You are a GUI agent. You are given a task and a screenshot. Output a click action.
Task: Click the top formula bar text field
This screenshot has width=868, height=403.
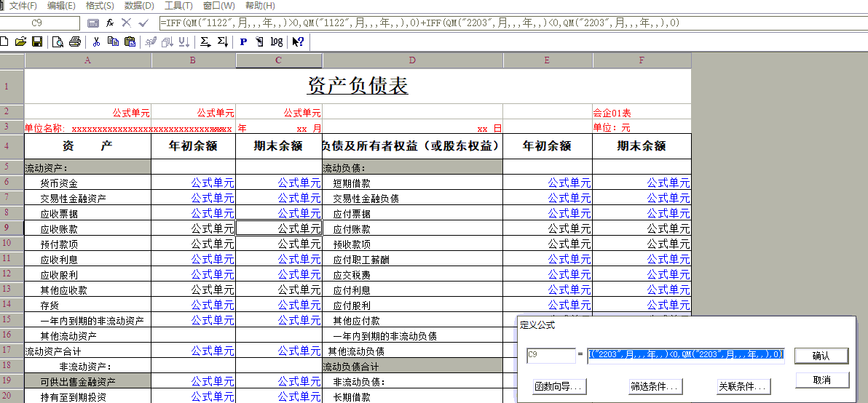point(513,23)
